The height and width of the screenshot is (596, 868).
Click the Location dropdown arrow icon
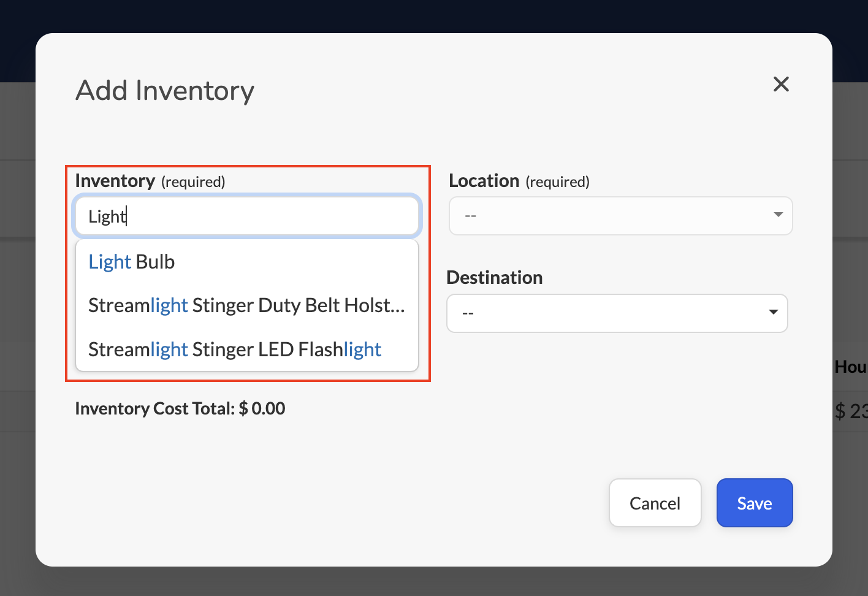click(x=778, y=215)
